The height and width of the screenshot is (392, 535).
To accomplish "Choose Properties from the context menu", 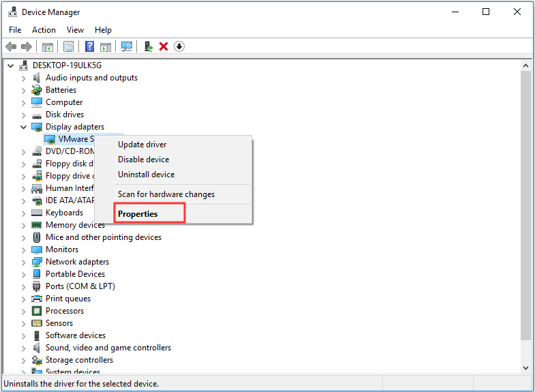I will pos(138,214).
